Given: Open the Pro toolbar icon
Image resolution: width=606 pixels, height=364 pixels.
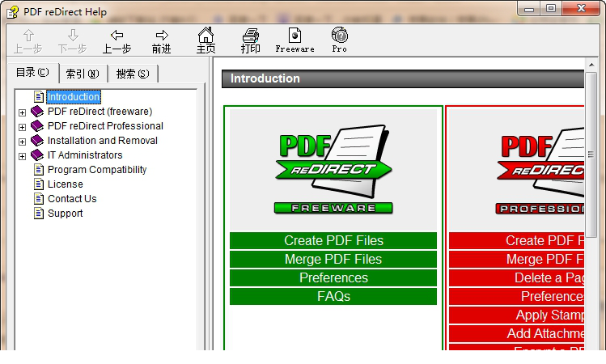Looking at the screenshot, I should pyautogui.click(x=339, y=41).
